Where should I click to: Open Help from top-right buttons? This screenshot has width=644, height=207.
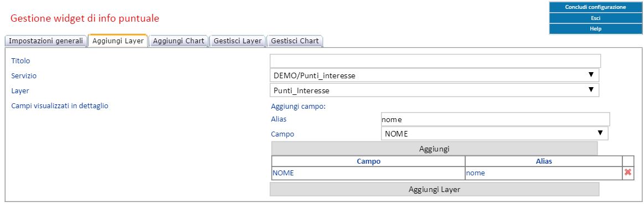coord(595,29)
